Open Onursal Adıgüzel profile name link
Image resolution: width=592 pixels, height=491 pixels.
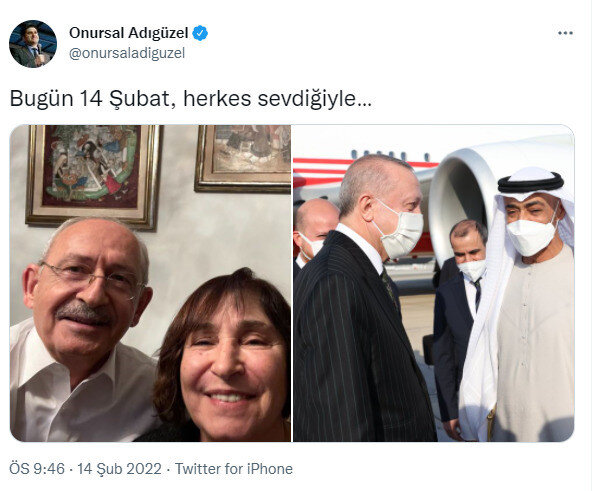[x=128, y=33]
